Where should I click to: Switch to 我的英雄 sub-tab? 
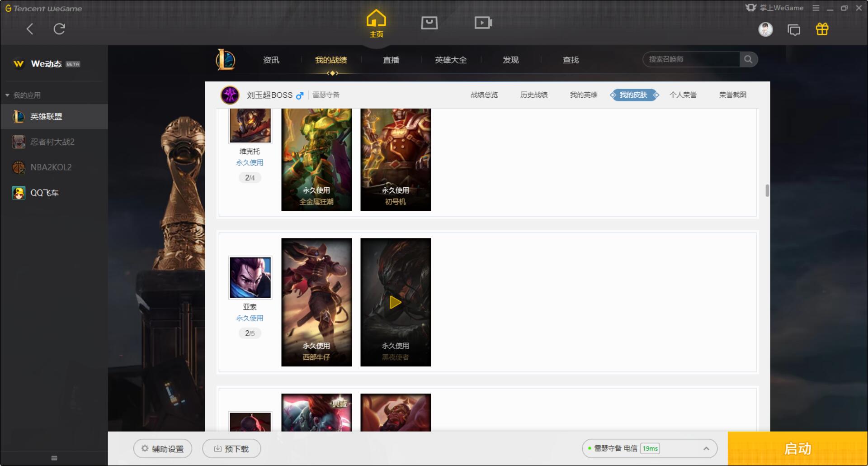click(x=584, y=95)
